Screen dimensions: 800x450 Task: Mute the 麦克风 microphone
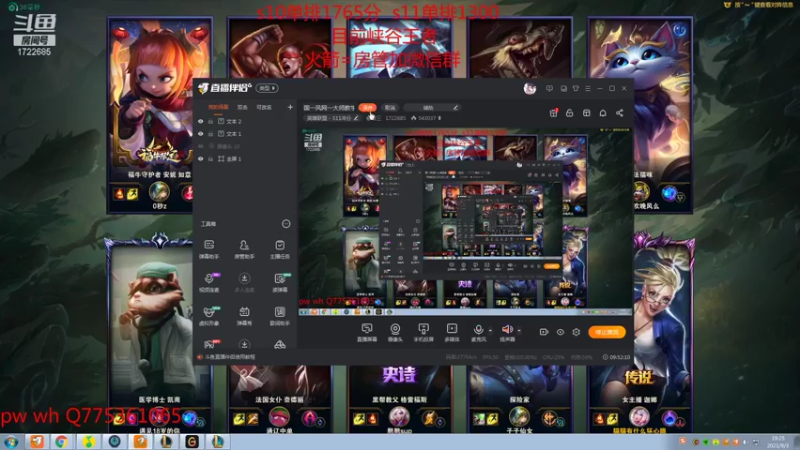478,332
